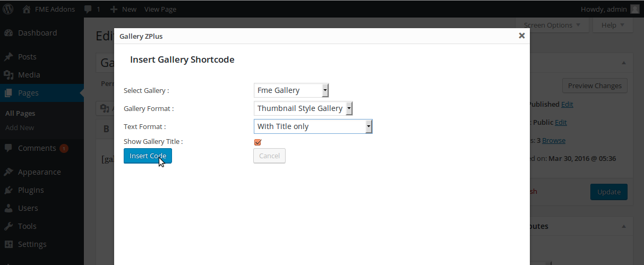644x265 pixels.
Task: Close the Gallery ZPlus dialog
Action: [521, 36]
